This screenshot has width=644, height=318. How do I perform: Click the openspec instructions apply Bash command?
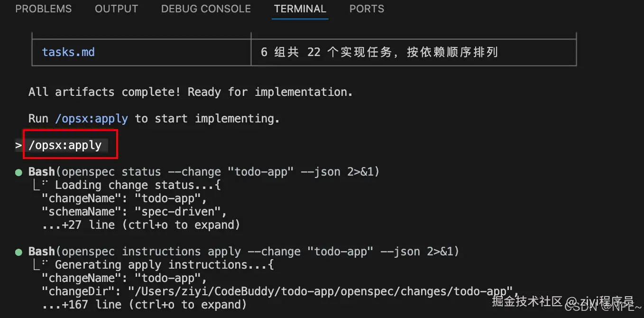(244, 252)
